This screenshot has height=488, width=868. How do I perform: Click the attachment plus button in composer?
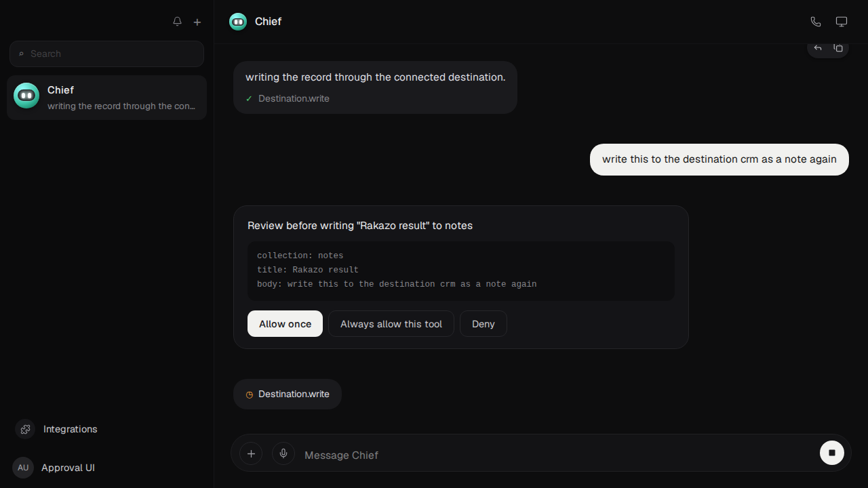251,453
